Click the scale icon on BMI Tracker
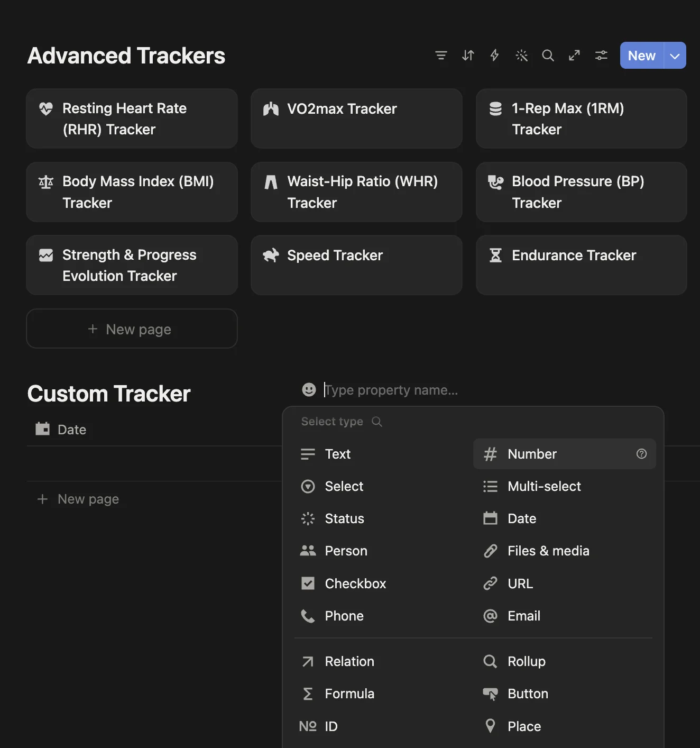Viewport: 700px width, 748px height. tap(46, 183)
